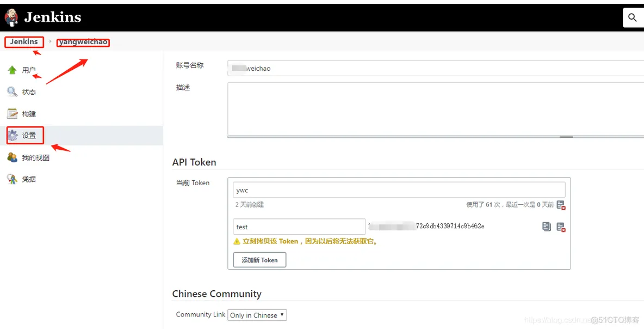Click the '2 天前创建' text
Image resolution: width=644 pixels, height=329 pixels.
[250, 204]
